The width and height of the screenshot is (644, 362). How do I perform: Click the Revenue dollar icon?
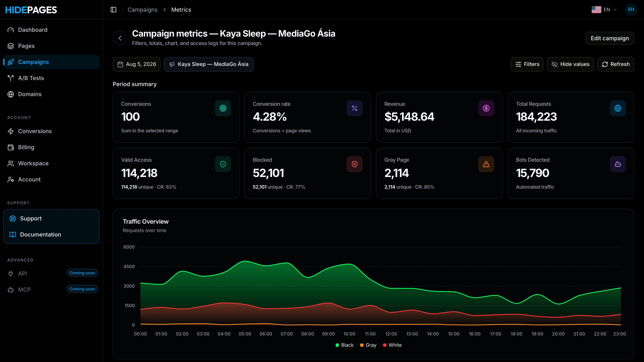coord(486,108)
